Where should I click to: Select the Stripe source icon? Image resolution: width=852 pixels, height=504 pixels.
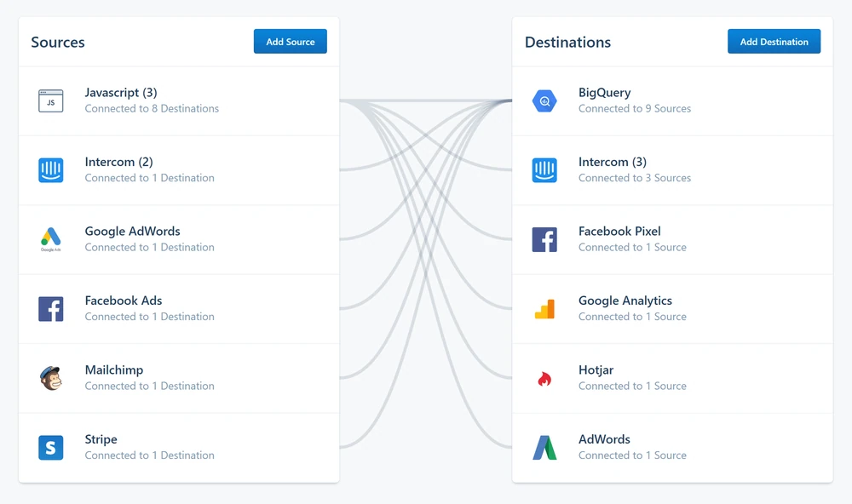click(50, 448)
